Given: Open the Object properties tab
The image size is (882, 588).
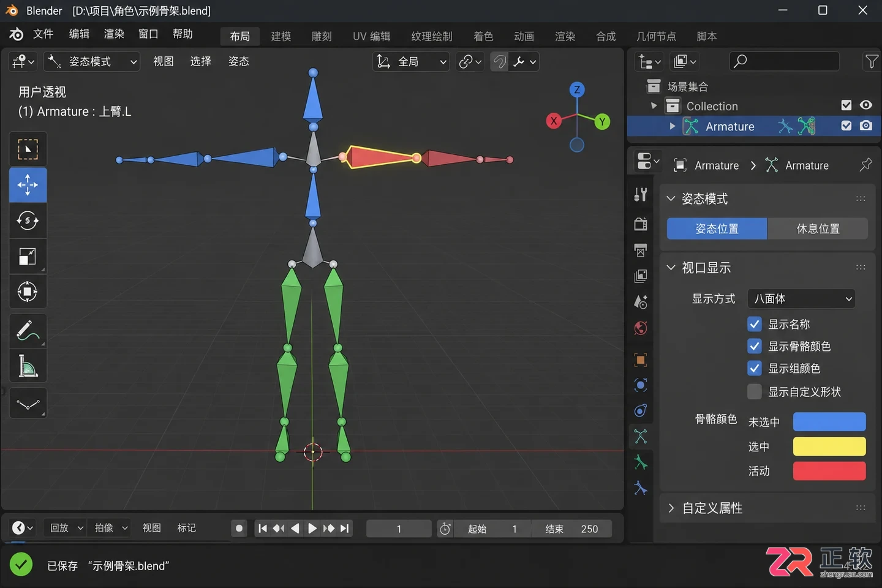Looking at the screenshot, I should point(641,360).
